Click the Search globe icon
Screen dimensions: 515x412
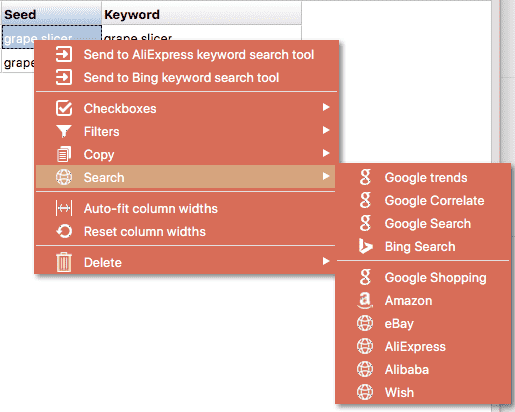64,177
